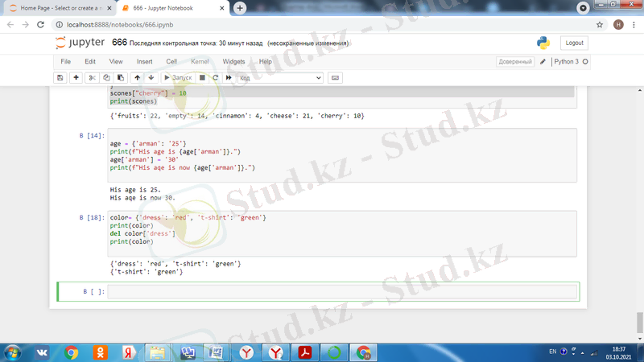
Task: Click into the empty code cell
Action: [x=342, y=291]
